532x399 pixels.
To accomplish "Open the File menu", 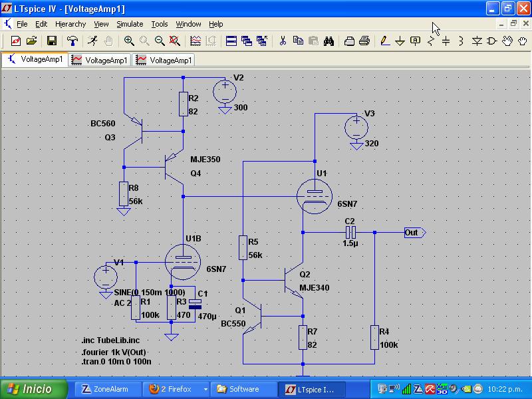I will click(x=22, y=24).
